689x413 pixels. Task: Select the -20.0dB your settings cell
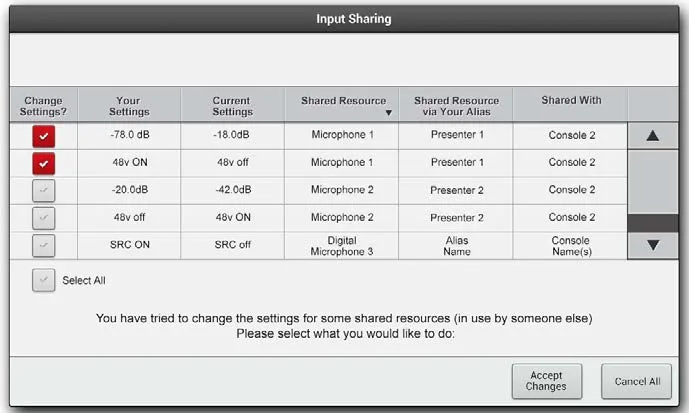pyautogui.click(x=129, y=190)
